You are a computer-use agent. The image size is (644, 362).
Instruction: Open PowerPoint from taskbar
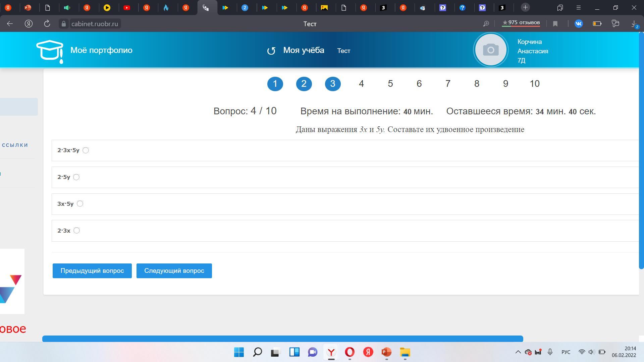coord(386,352)
